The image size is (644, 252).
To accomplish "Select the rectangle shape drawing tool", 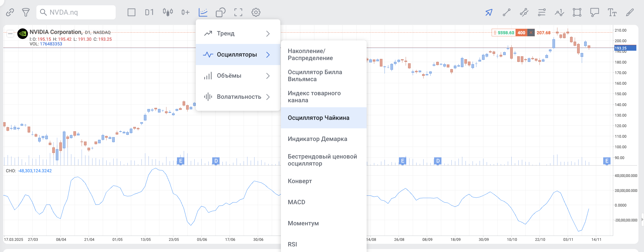I will (577, 12).
